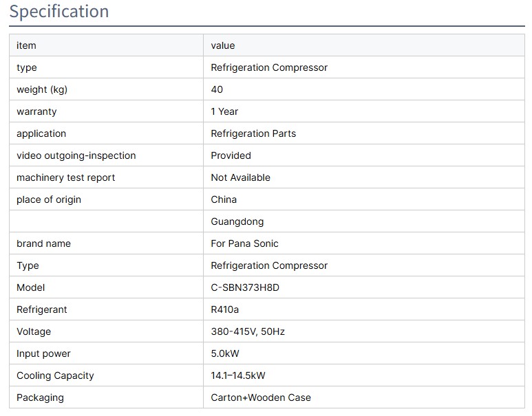Click the '1 Year' warranty value
Viewport: 532px width, 416px height.
224,111
